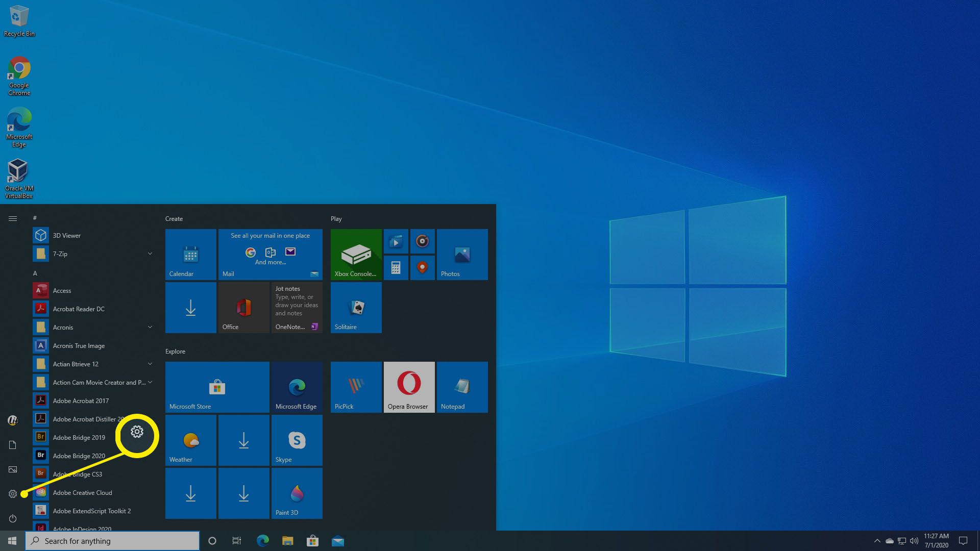Click the 'Search for anything' box
Image resolution: width=980 pixels, height=551 pixels.
click(112, 541)
